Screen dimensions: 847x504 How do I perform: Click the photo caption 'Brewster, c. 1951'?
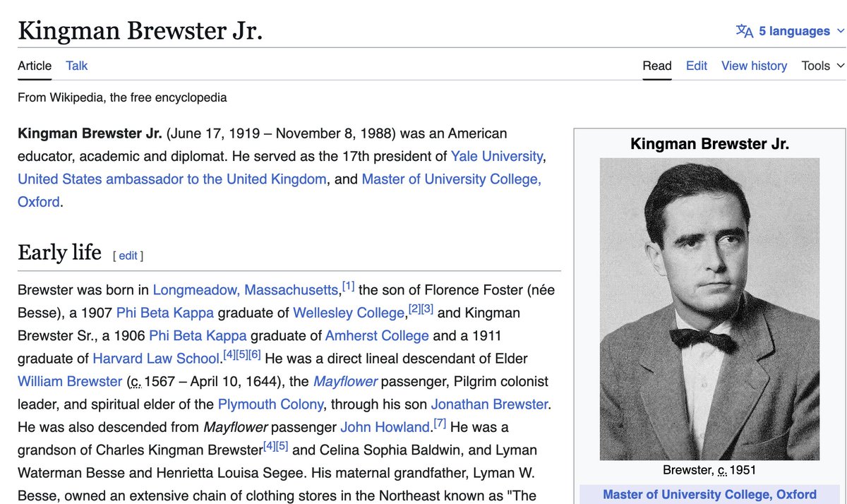click(x=709, y=470)
